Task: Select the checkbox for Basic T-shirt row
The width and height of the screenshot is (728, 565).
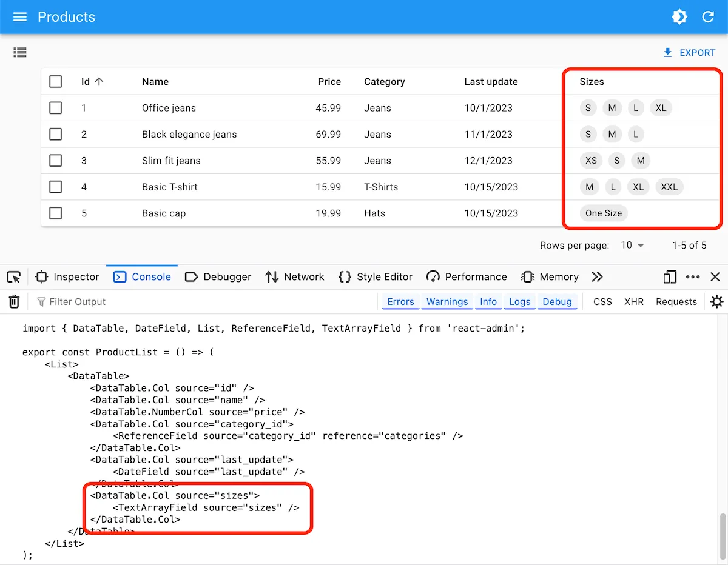Action: (55, 187)
